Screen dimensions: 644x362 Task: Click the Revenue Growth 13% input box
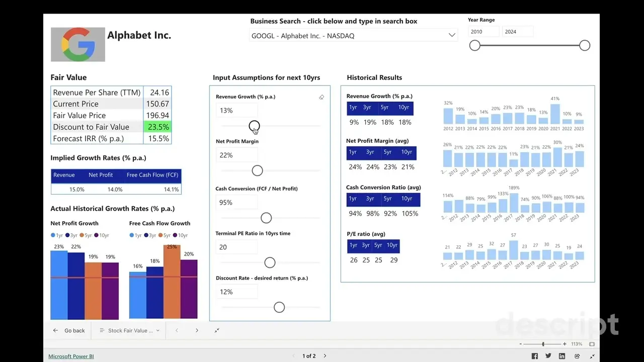pyautogui.click(x=236, y=111)
